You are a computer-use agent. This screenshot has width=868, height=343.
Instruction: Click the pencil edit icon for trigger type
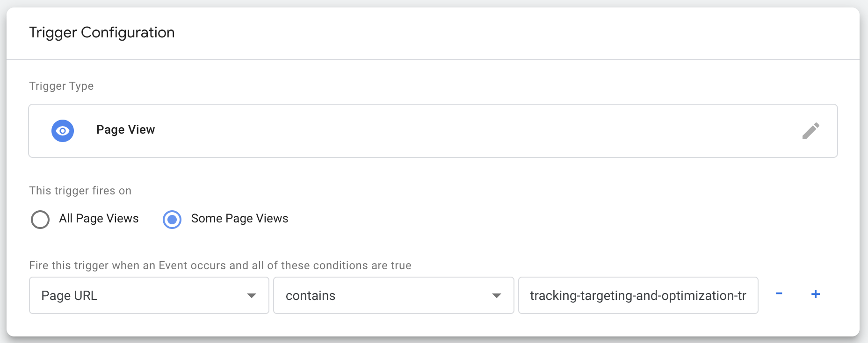point(810,131)
